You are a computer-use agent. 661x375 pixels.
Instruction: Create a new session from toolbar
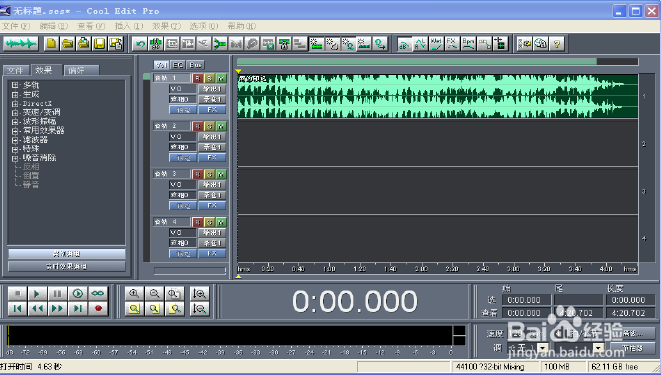(51, 44)
